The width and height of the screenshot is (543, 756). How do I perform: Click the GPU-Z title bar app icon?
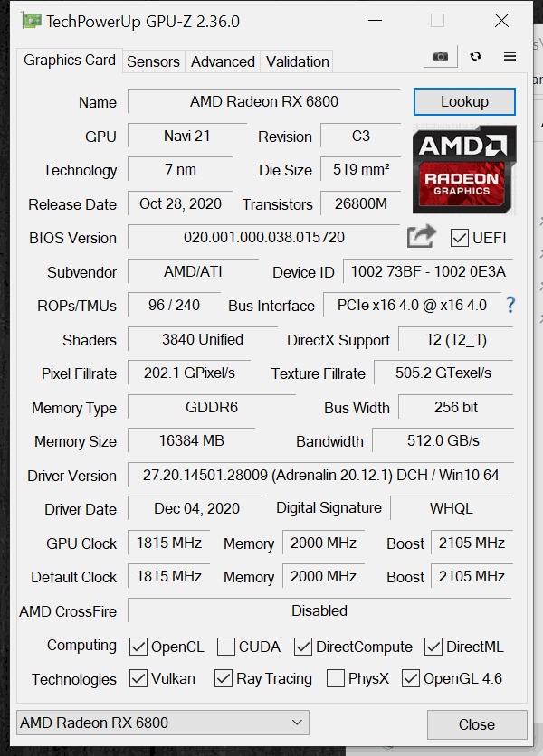click(x=32, y=21)
